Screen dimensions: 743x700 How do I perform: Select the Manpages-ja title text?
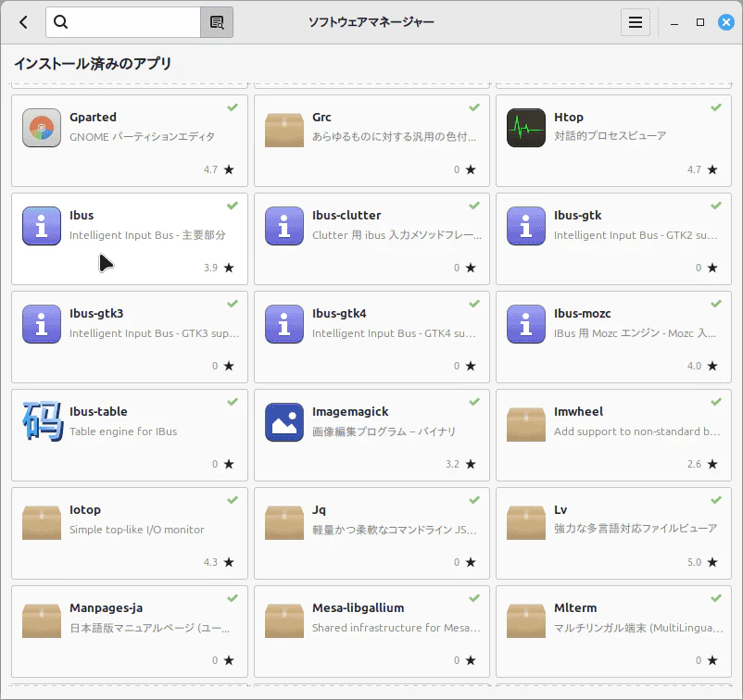[107, 607]
